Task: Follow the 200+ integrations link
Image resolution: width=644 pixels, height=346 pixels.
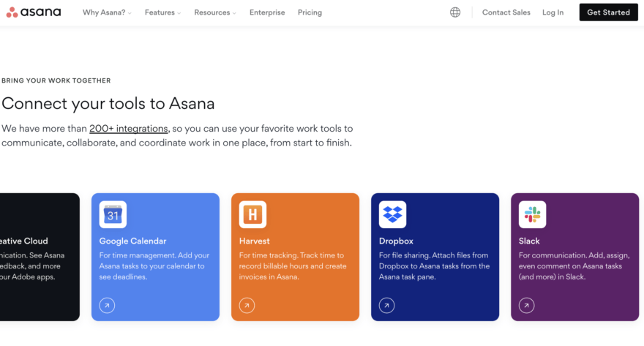Action: (129, 128)
